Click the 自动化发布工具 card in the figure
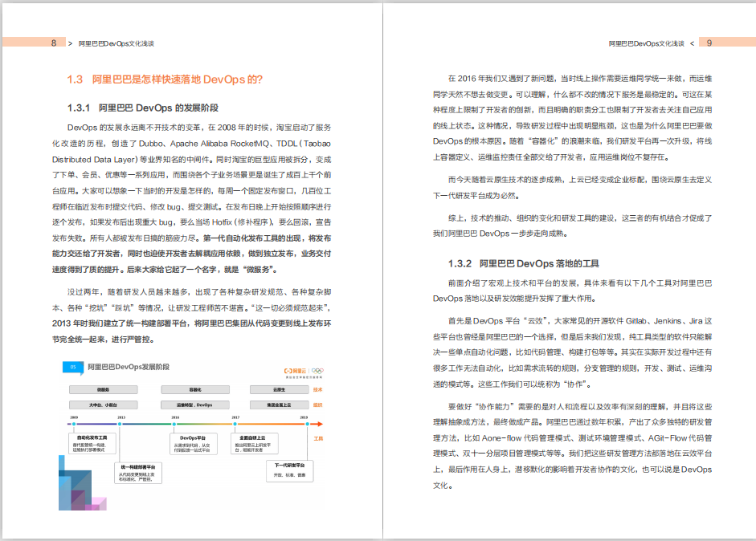The image size is (756, 541). (x=92, y=443)
